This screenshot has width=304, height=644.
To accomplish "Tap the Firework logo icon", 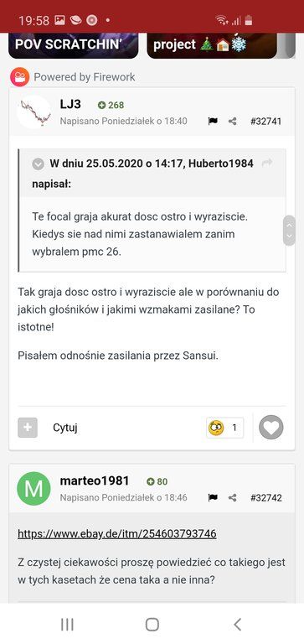I will (x=20, y=77).
